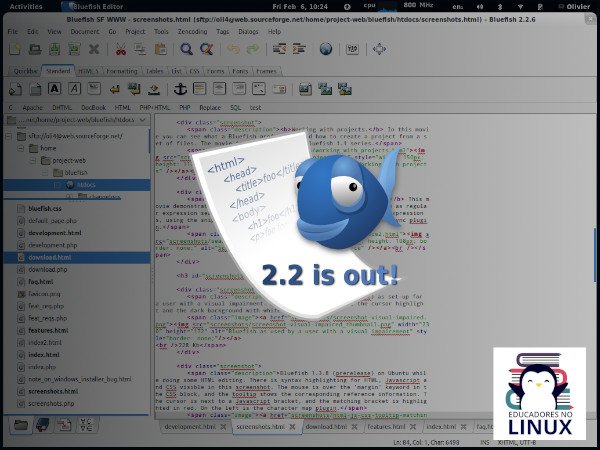The image size is (600, 450).
Task: Insert image using the picture icon
Action: [x=305, y=89]
